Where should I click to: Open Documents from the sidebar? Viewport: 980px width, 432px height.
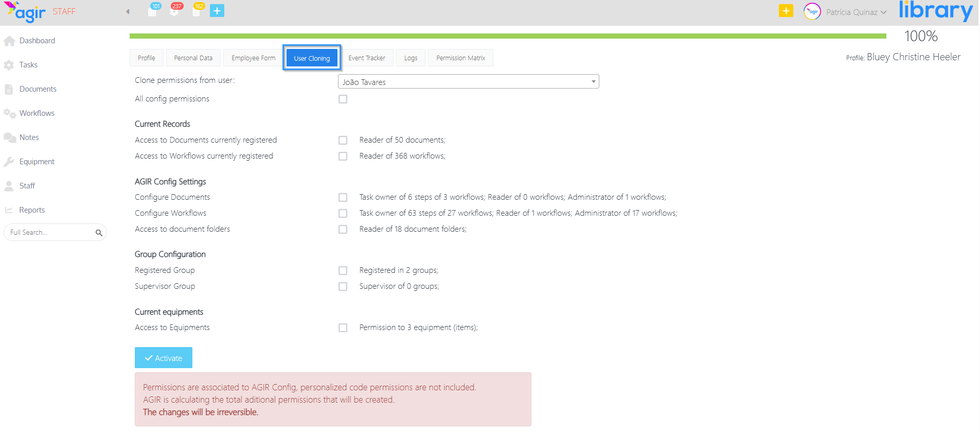pyautogui.click(x=38, y=89)
